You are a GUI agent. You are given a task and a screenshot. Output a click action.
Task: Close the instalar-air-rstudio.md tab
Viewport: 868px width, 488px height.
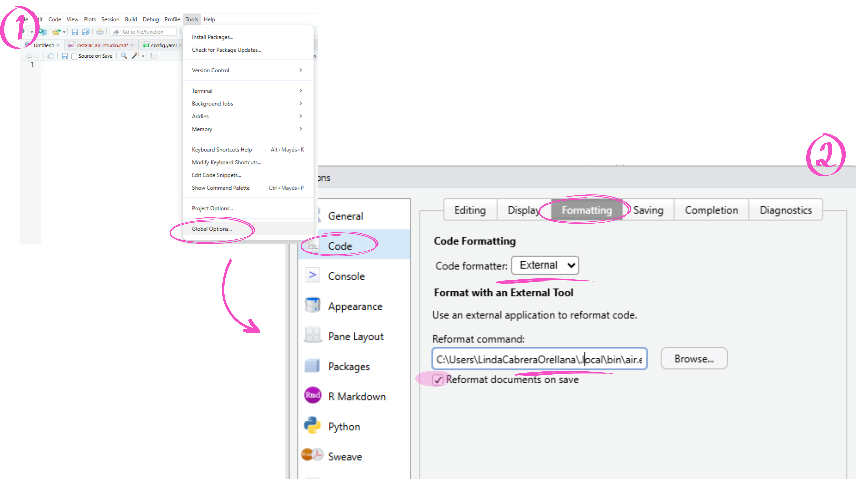(132, 45)
